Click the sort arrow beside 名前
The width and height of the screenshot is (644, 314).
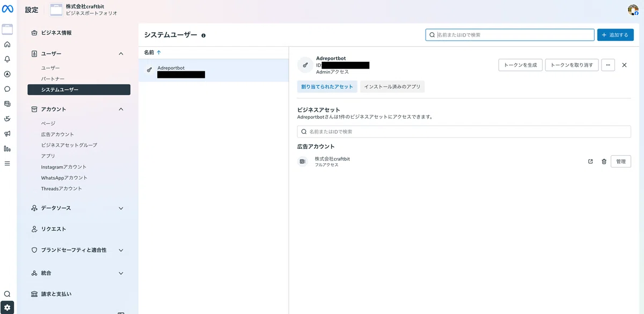158,53
